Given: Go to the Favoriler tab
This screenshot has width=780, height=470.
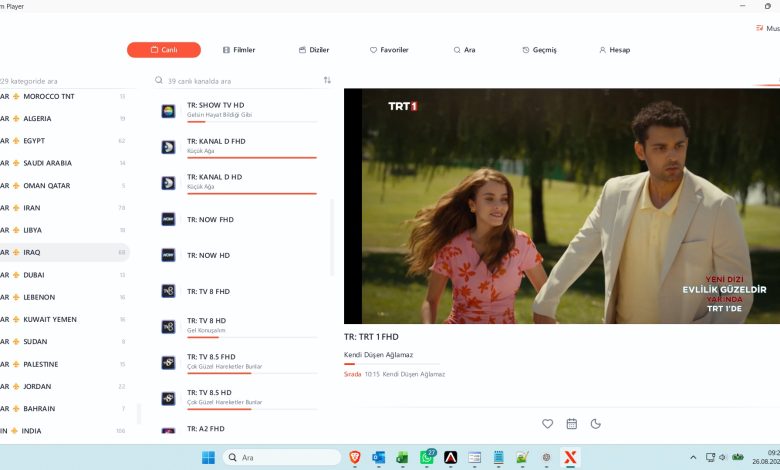Looking at the screenshot, I should click(x=389, y=50).
